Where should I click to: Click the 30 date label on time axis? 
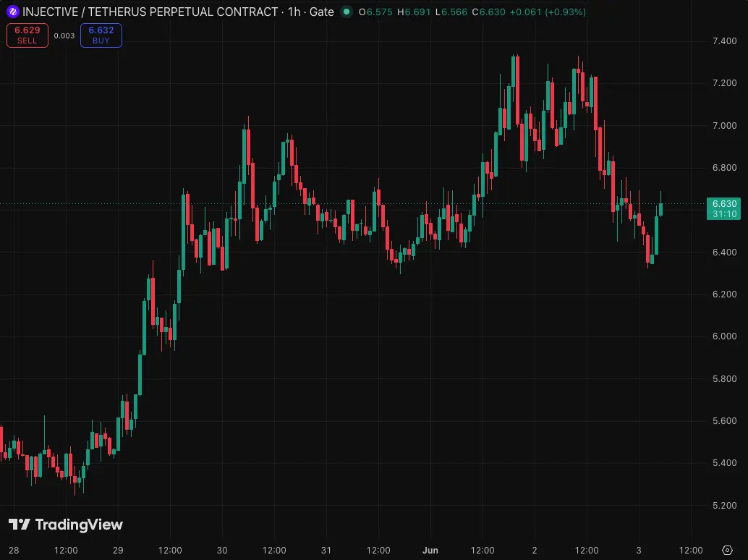pyautogui.click(x=222, y=550)
